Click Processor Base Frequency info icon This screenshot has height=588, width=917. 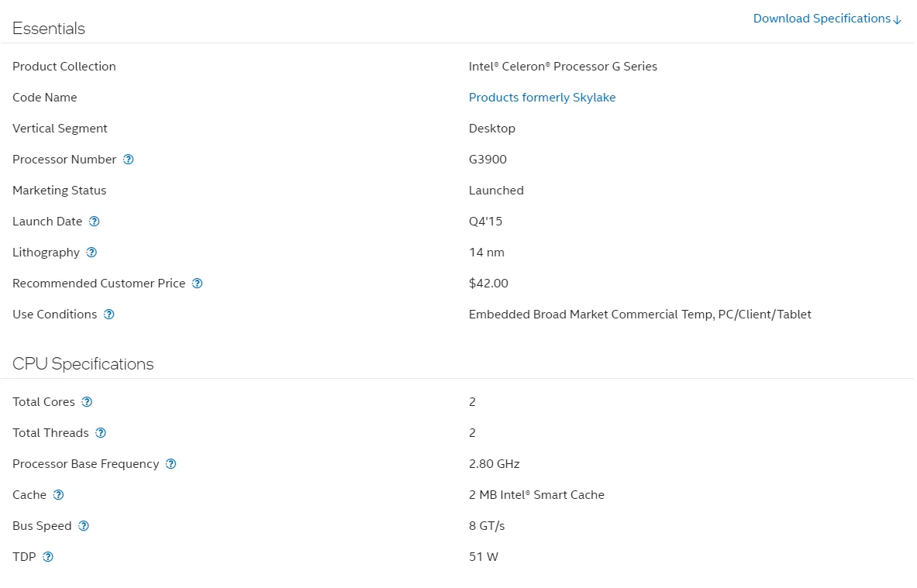(x=171, y=464)
